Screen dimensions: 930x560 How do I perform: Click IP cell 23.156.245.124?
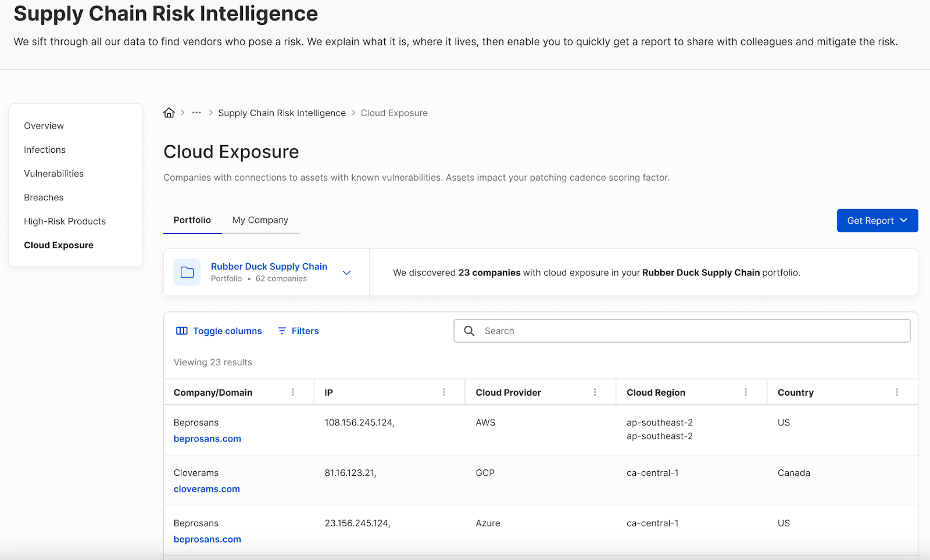(x=357, y=523)
